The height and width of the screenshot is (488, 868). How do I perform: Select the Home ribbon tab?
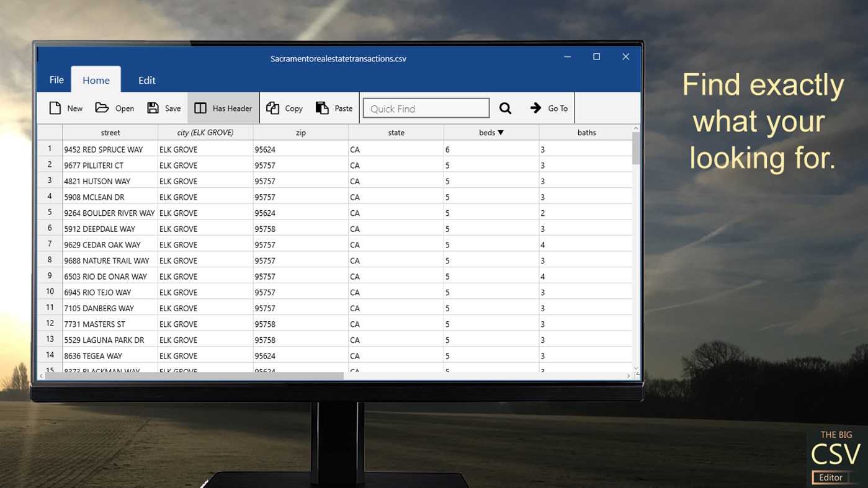tap(96, 79)
